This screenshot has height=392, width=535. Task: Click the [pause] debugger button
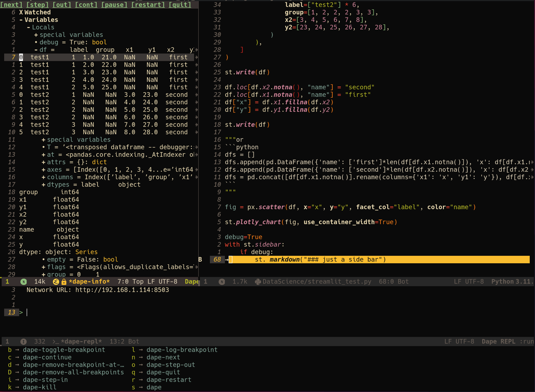(x=114, y=5)
